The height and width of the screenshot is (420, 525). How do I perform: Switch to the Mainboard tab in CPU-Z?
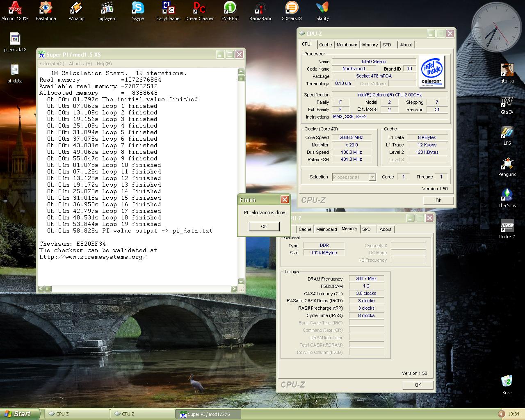pyautogui.click(x=347, y=45)
